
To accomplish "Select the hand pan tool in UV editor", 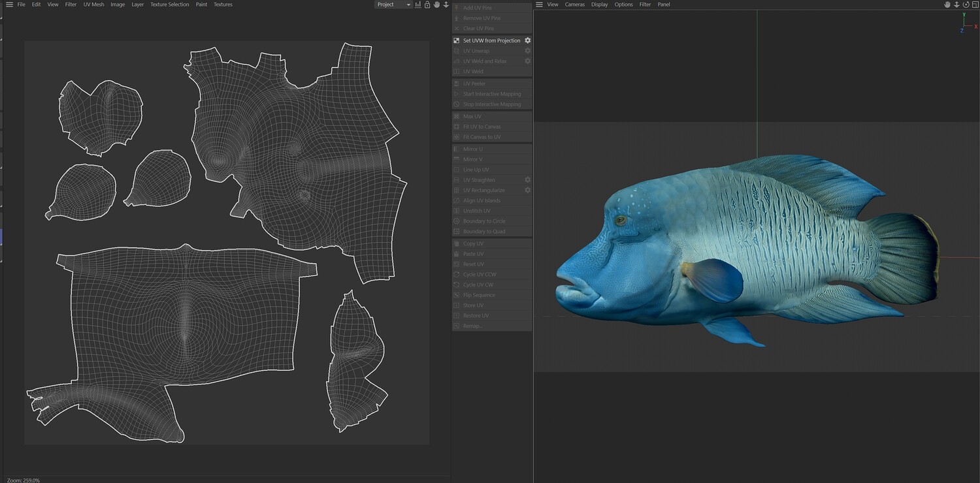I will pyautogui.click(x=436, y=5).
